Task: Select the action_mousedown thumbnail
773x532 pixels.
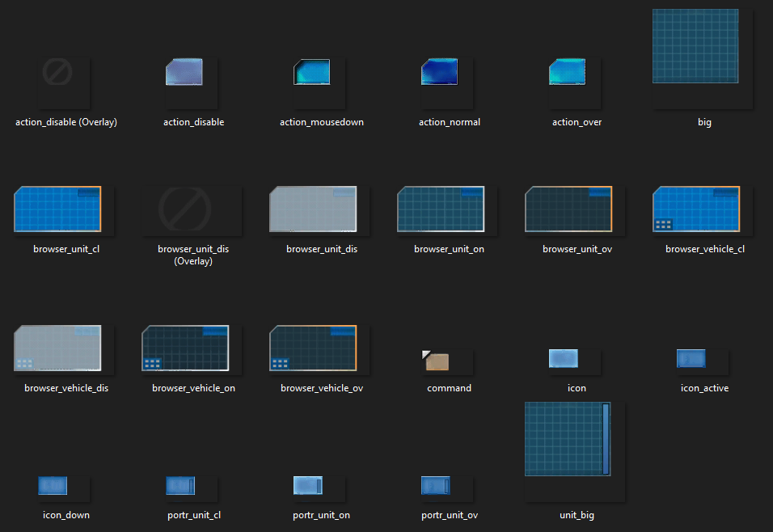Action: pyautogui.click(x=311, y=72)
